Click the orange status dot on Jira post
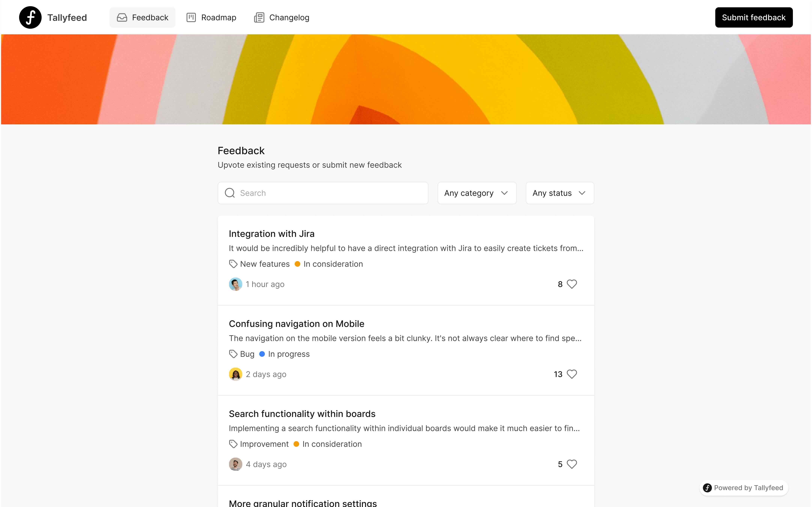This screenshot has height=507, width=812. click(297, 264)
